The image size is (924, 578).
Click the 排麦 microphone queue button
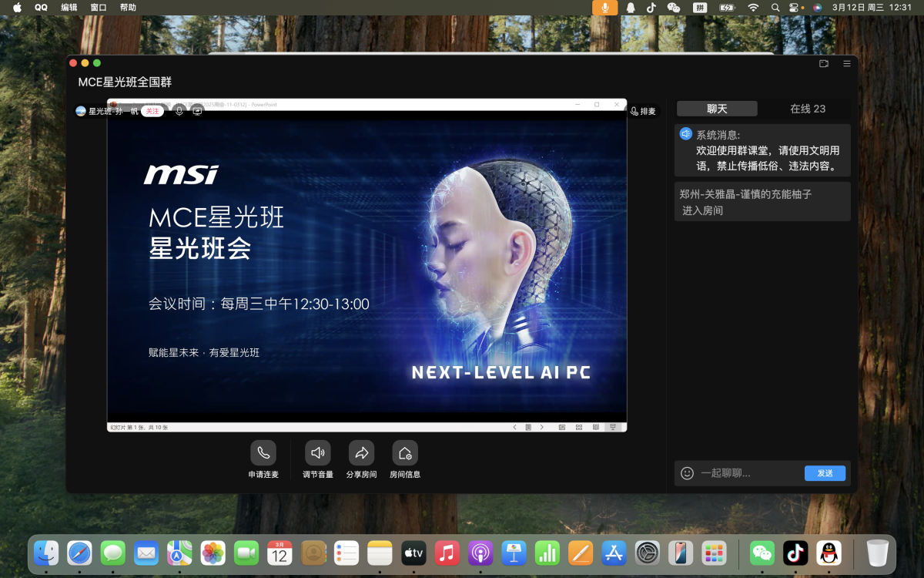[x=643, y=111]
